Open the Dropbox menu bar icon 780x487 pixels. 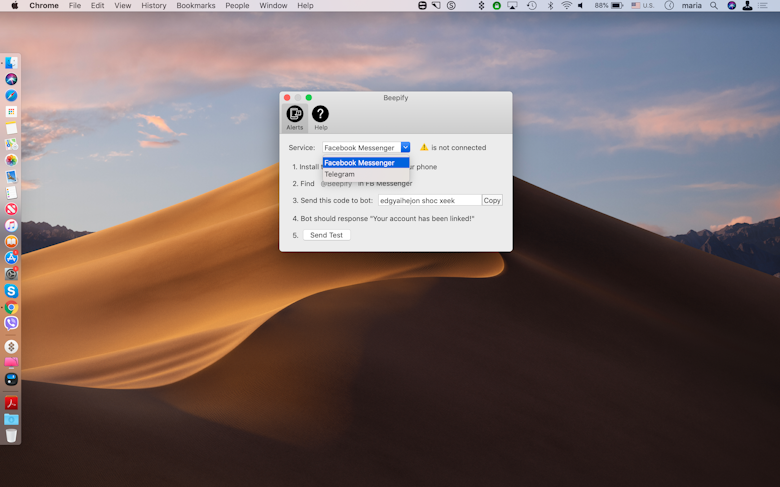(x=481, y=5)
